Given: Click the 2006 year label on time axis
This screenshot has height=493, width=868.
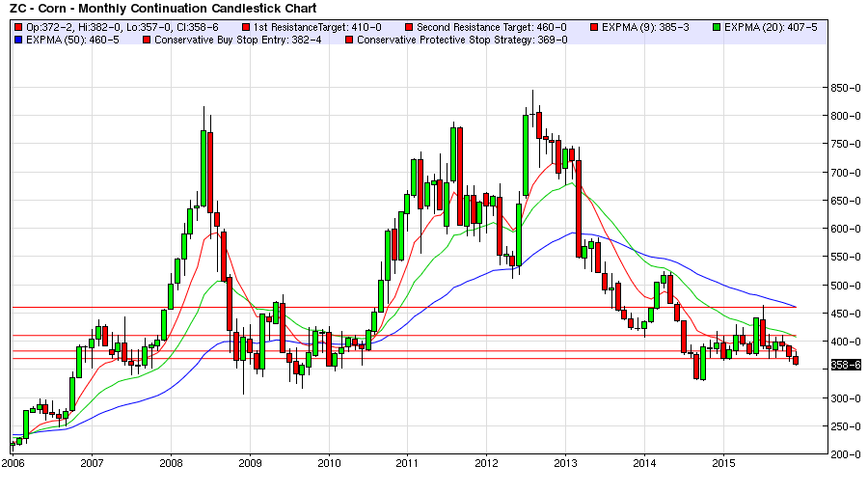Looking at the screenshot, I should click(13, 463).
